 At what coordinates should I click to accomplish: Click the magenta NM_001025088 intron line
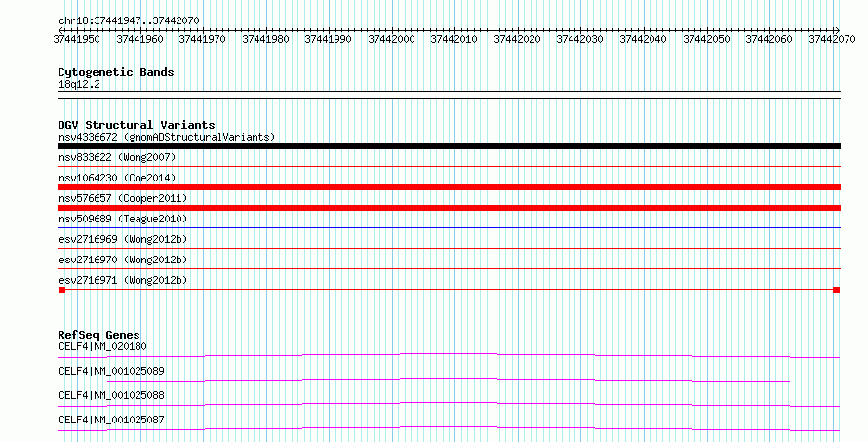449,403
